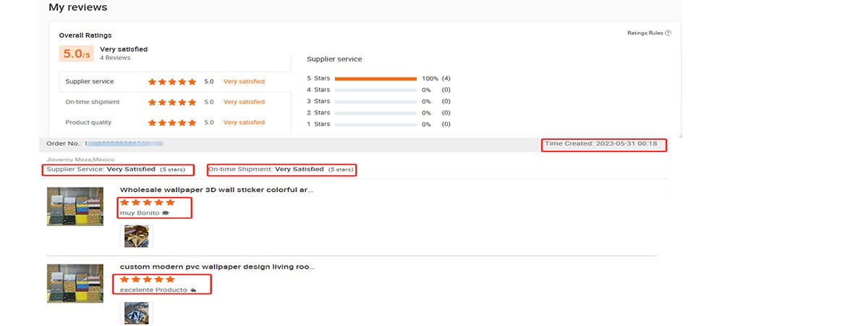This screenshot has width=868, height=326.
Task: Open review photo under excelente Producto comment
Action: click(x=136, y=313)
